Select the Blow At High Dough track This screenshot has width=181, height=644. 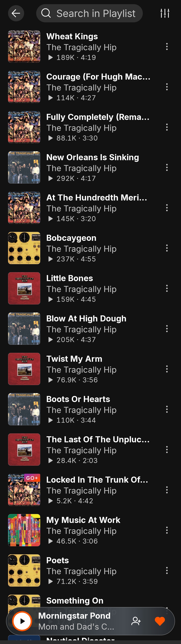coord(90,329)
